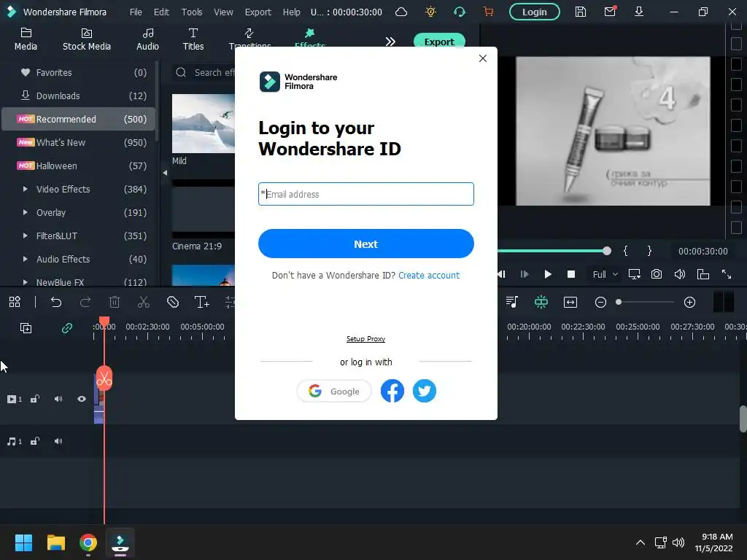Expand the Overlay category
The height and width of the screenshot is (560, 747).
[26, 212]
